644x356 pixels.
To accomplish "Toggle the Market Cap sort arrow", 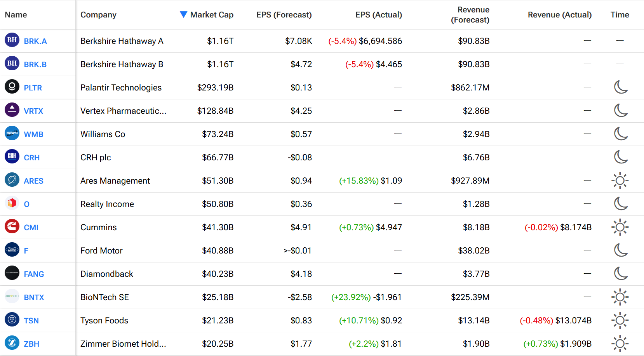I will (184, 14).
